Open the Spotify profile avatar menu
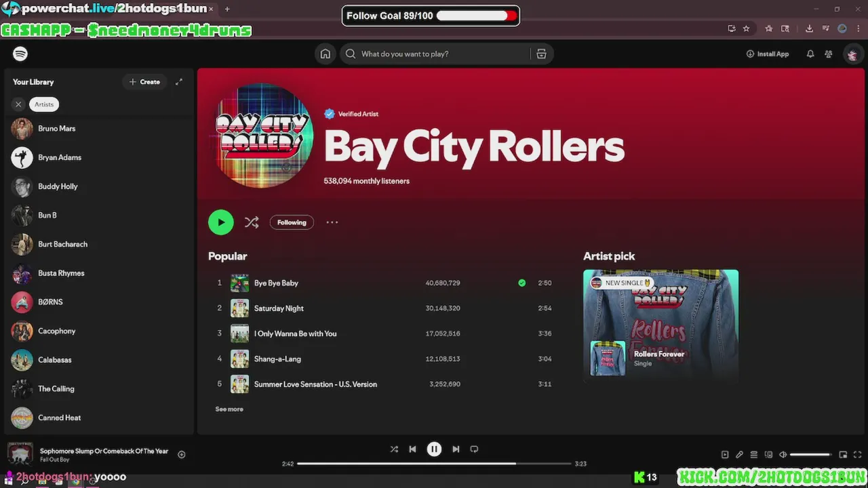Viewport: 868px width, 488px height. pyautogui.click(x=852, y=54)
